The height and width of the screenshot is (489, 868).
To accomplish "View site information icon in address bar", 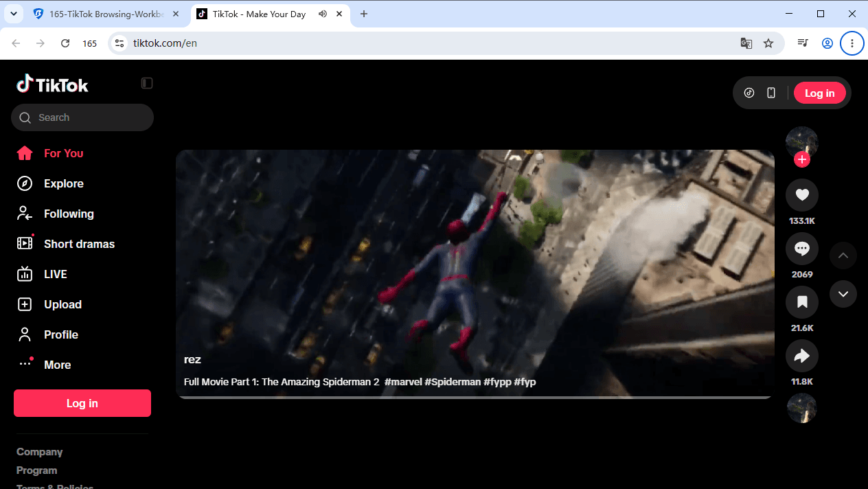I will [x=119, y=43].
